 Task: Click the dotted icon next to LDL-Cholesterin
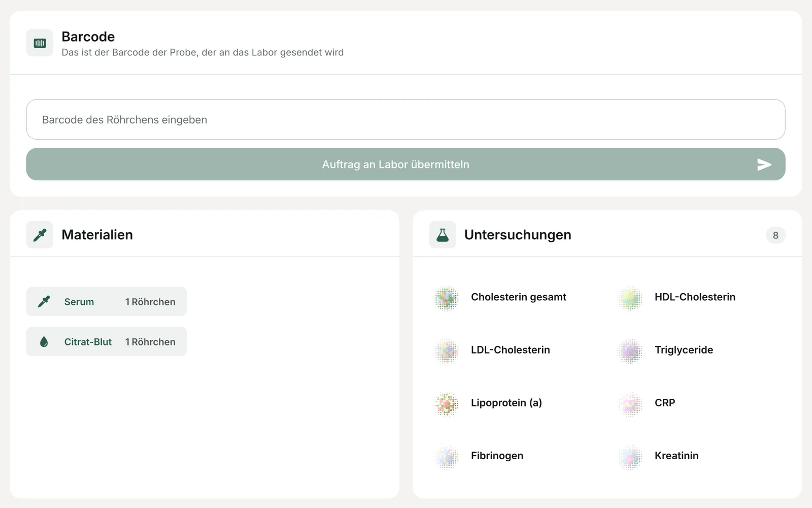447,351
